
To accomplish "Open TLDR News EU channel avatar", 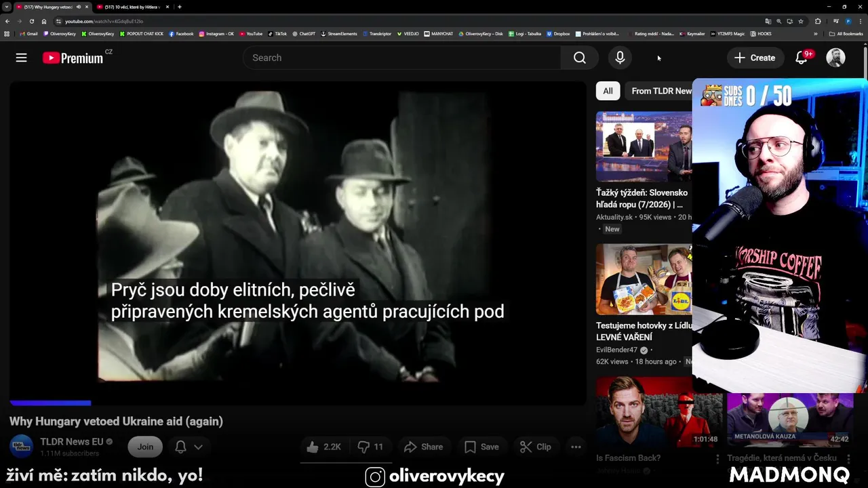I will pyautogui.click(x=21, y=446).
